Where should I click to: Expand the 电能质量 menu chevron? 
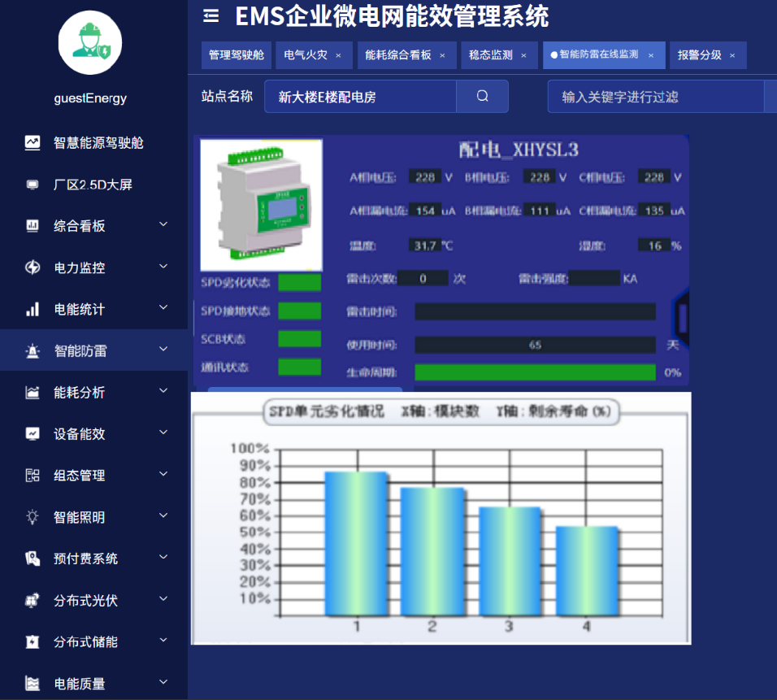coord(163,682)
